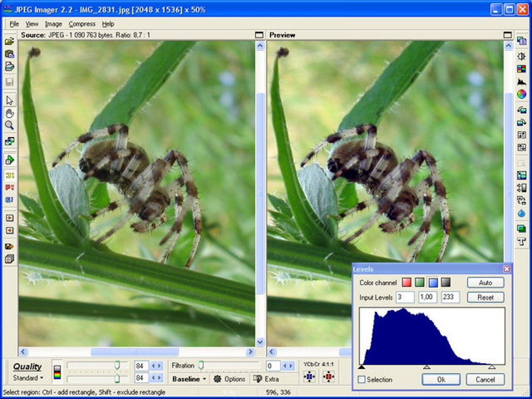Click the green overlapping screens icon

pos(522,228)
